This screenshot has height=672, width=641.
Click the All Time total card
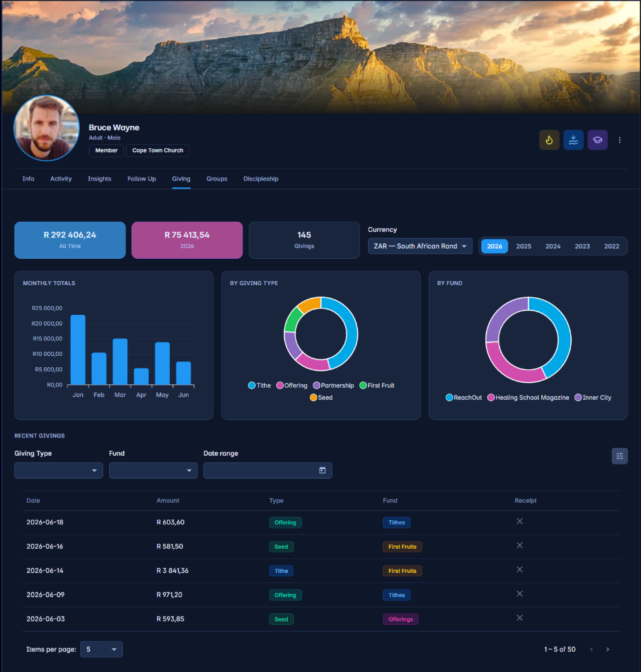tap(70, 240)
